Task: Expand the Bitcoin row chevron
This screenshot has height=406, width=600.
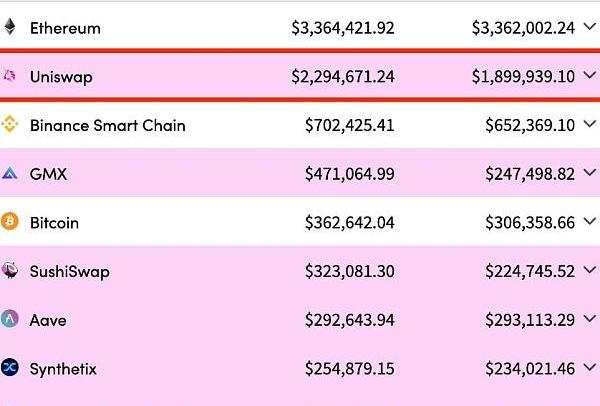Action: [x=589, y=222]
